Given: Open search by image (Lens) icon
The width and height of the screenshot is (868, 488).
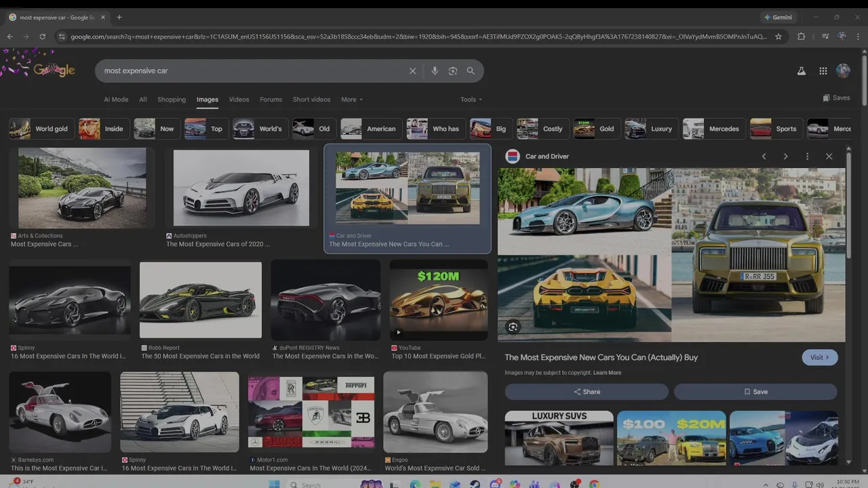Looking at the screenshot, I should coord(453,70).
